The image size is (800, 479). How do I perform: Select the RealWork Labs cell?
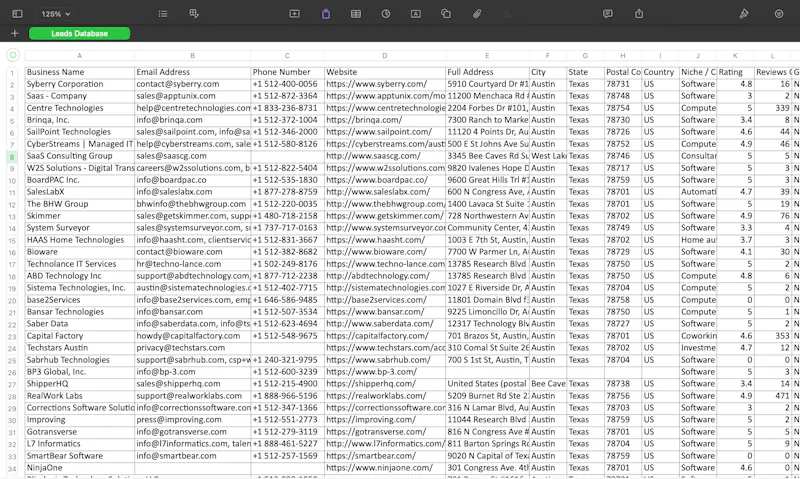(x=80, y=396)
